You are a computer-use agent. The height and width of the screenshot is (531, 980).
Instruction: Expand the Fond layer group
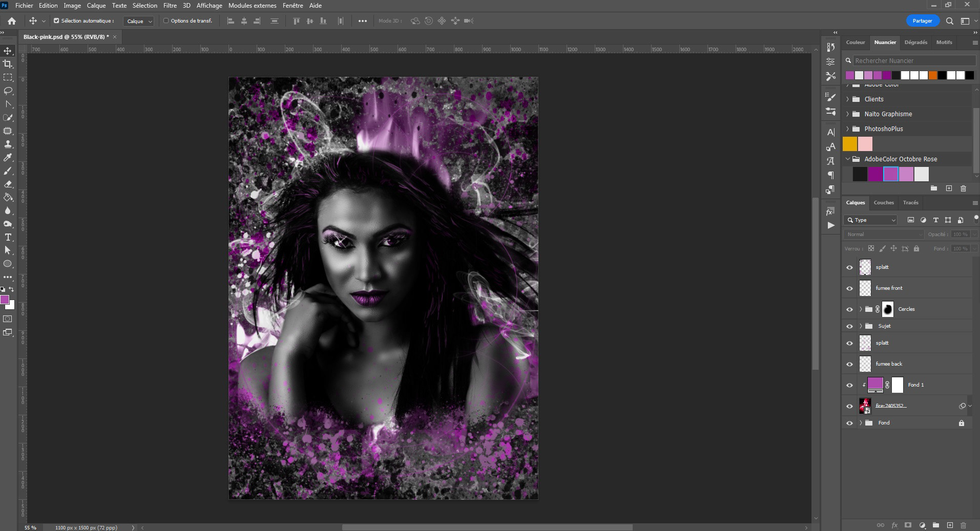coord(861,423)
